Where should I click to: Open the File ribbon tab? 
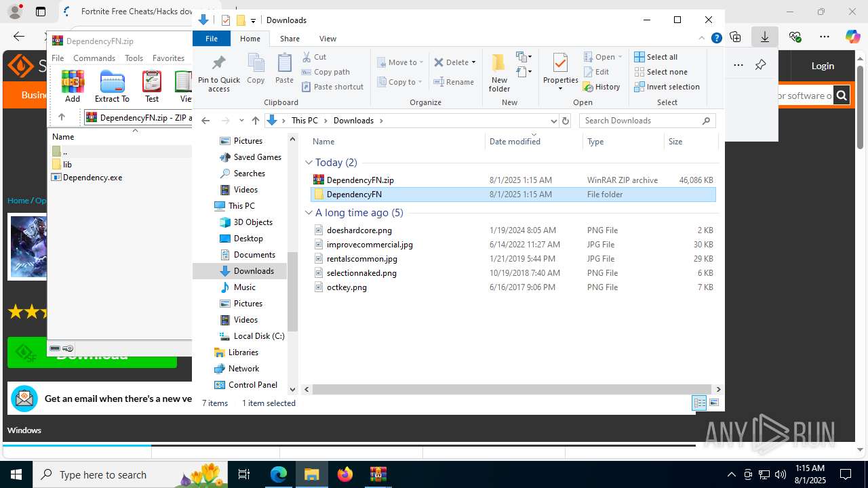[212, 39]
